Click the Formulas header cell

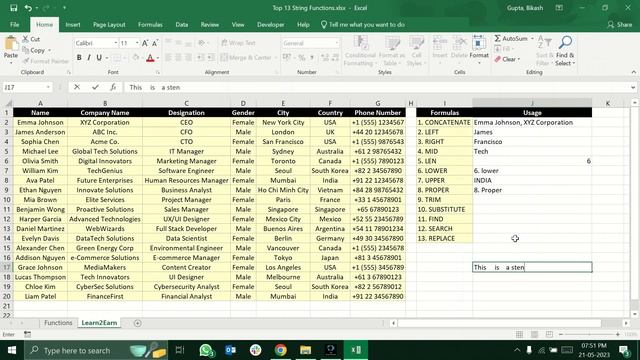(444, 113)
